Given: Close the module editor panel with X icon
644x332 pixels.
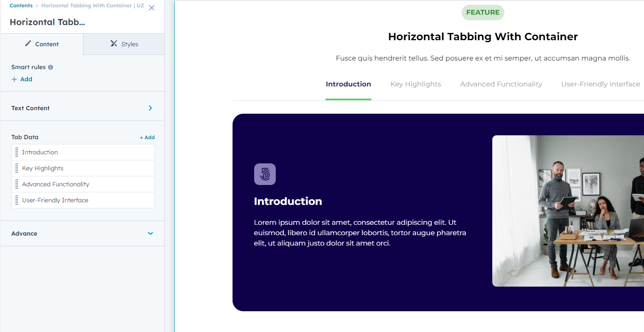Looking at the screenshot, I should coord(152,8).
